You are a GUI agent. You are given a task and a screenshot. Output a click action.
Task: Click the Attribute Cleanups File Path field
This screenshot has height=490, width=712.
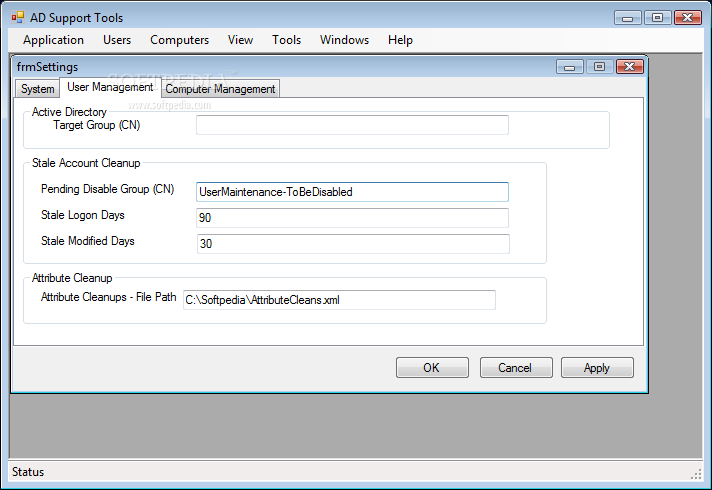[339, 300]
